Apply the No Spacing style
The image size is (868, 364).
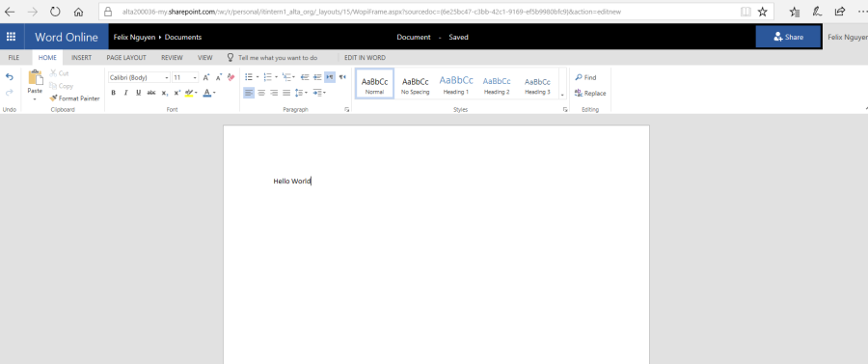pyautogui.click(x=415, y=84)
